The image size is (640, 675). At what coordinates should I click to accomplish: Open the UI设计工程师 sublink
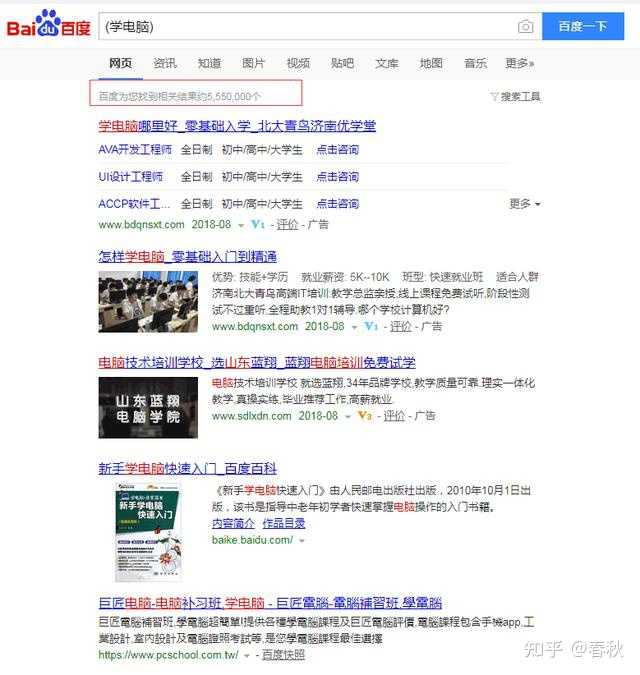pos(131,176)
